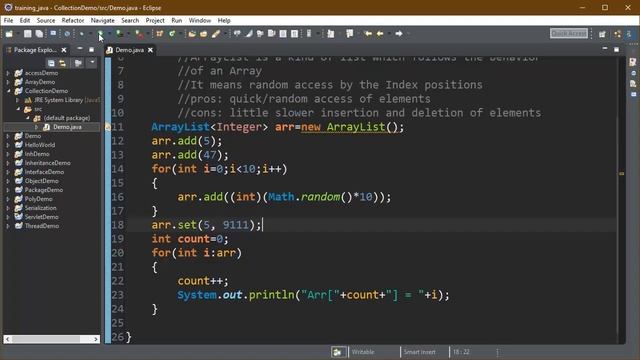Open the Open Perspective icon
640x360 pixels.
tap(602, 34)
